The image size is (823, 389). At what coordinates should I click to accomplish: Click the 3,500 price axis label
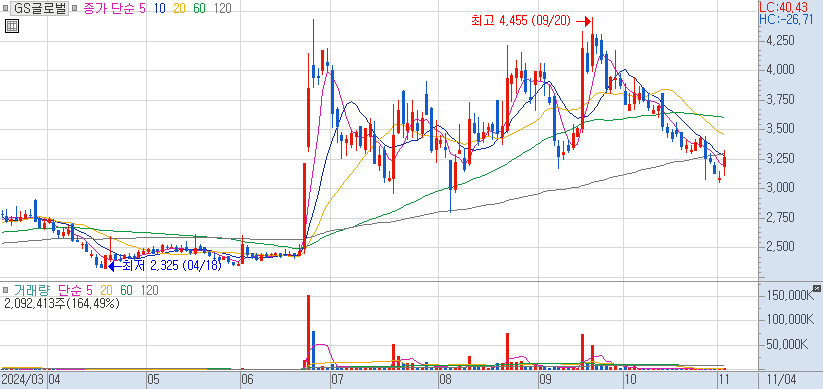click(x=779, y=129)
